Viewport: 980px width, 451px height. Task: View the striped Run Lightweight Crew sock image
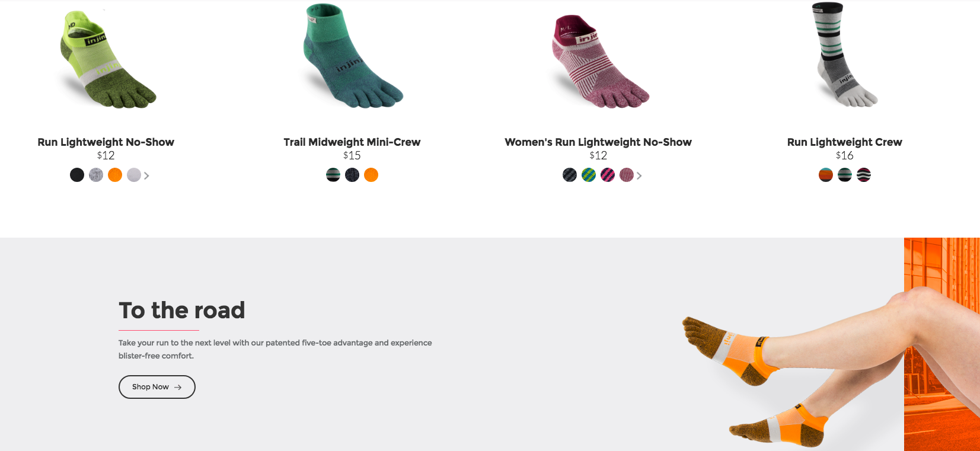(844, 55)
